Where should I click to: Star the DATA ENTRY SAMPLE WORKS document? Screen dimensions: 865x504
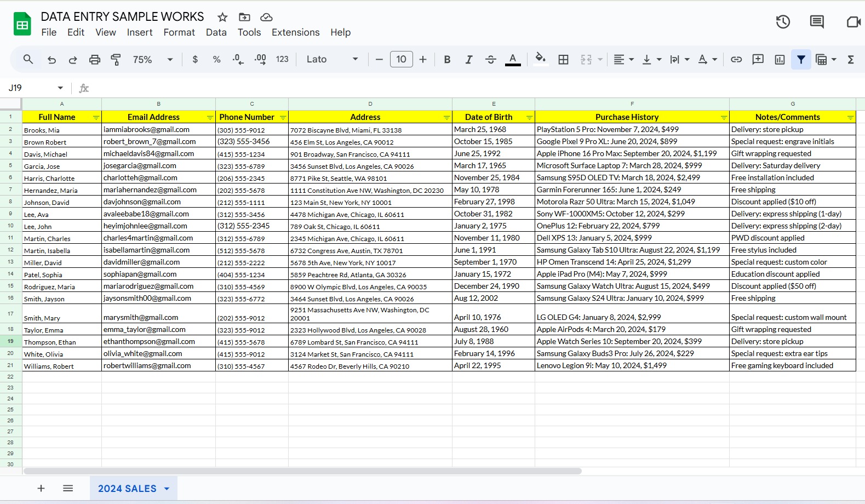tap(222, 17)
